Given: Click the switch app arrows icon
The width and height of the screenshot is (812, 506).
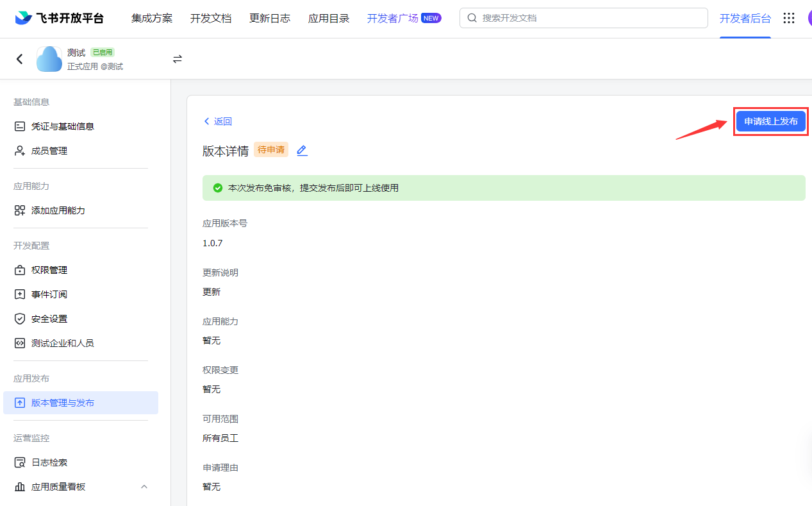Looking at the screenshot, I should (178, 59).
